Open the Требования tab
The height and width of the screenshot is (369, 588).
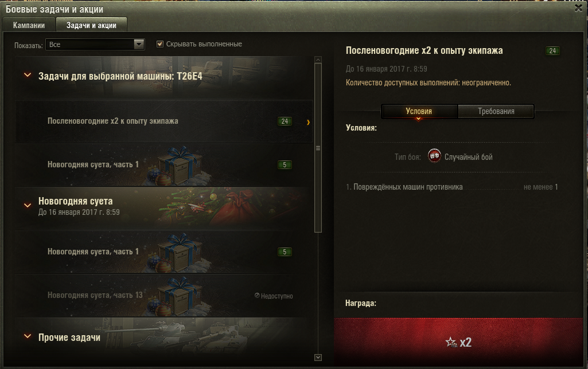[496, 111]
